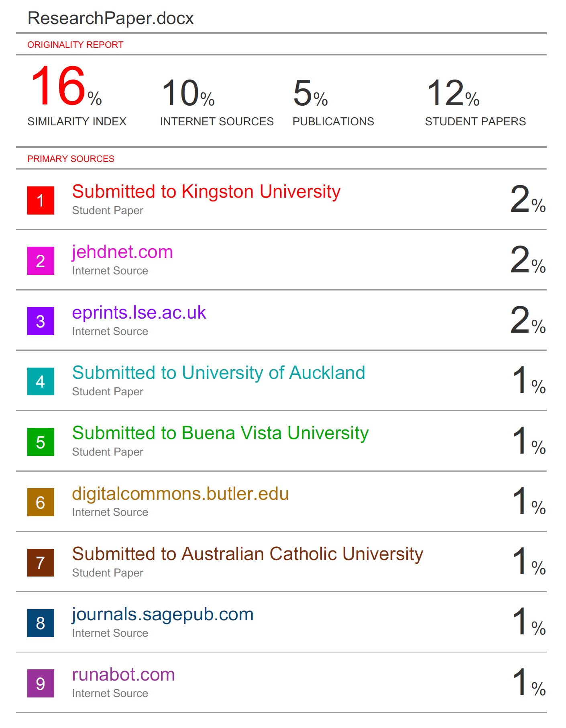Click the orange-brown source number 6 badge

point(41,502)
